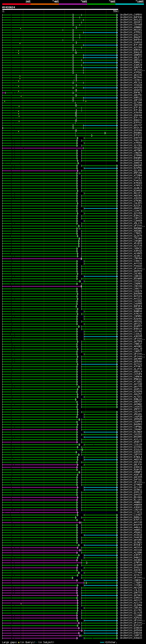Open hit UniRef100_B4F836
This screenshot has height=644, width=146.
point(131,17)
